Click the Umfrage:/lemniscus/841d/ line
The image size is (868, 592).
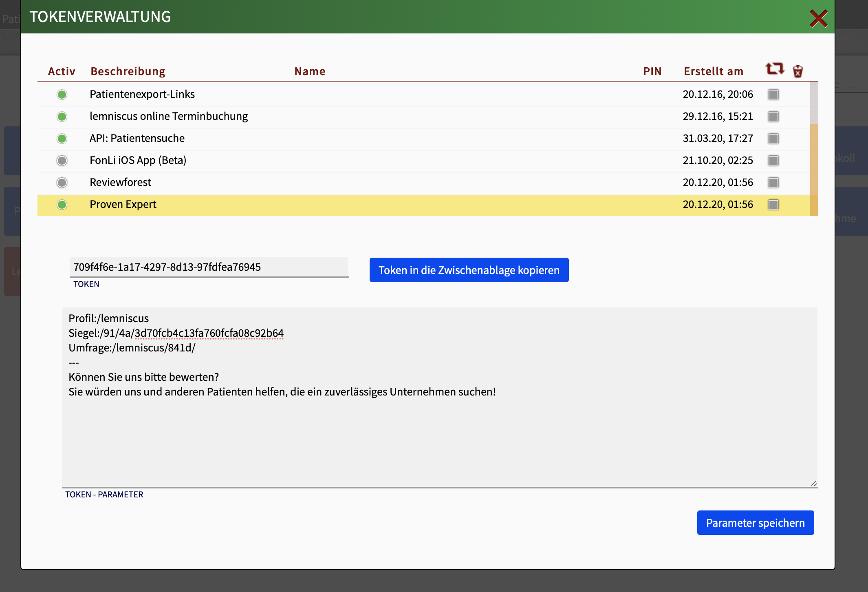[x=132, y=348]
